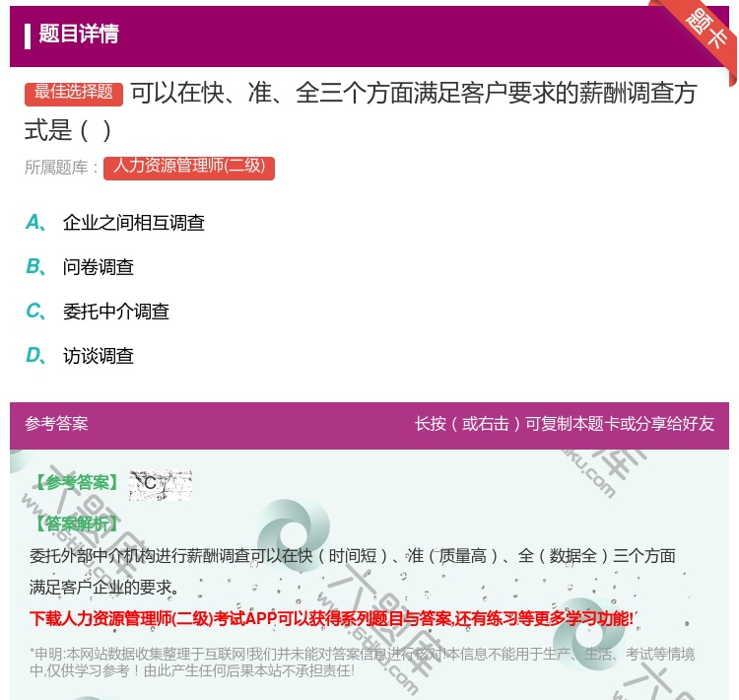Click the red 下载人力资源管理师(二级)考试APP promo line
Image resolution: width=739 pixels, height=700 pixels.
pyautogui.click(x=331, y=618)
